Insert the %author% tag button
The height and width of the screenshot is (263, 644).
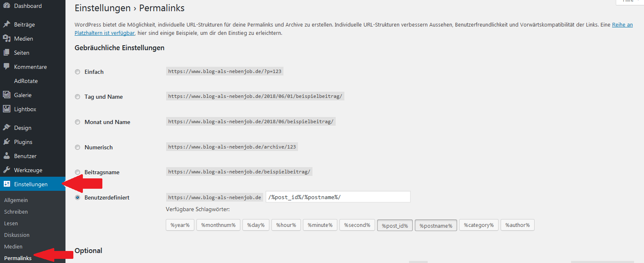(x=518, y=225)
